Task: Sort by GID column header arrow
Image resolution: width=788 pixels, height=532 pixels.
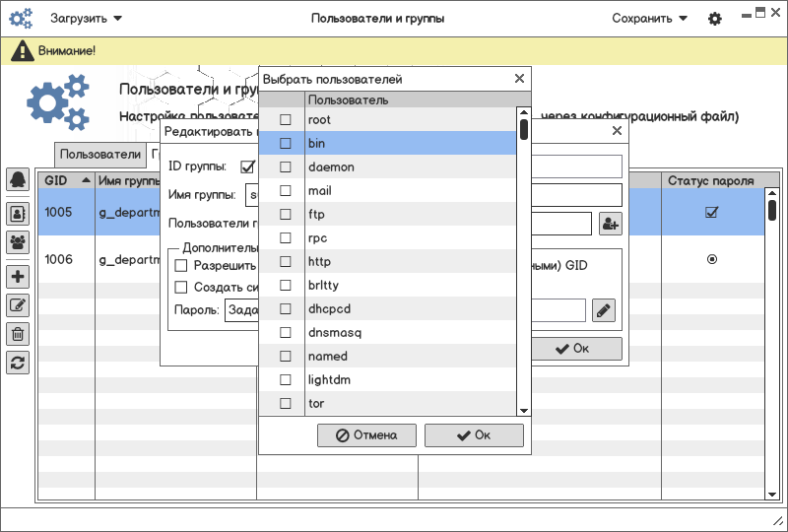Action: [87, 180]
